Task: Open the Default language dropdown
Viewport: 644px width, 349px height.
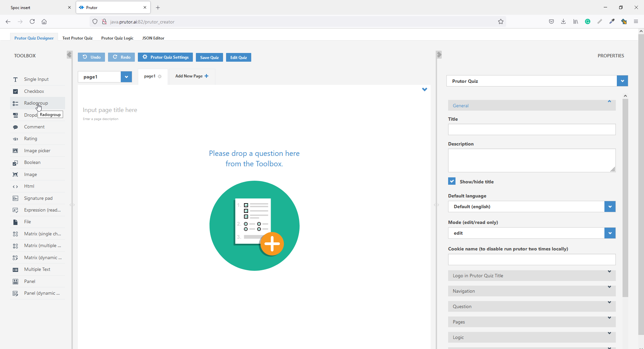Action: pyautogui.click(x=610, y=207)
